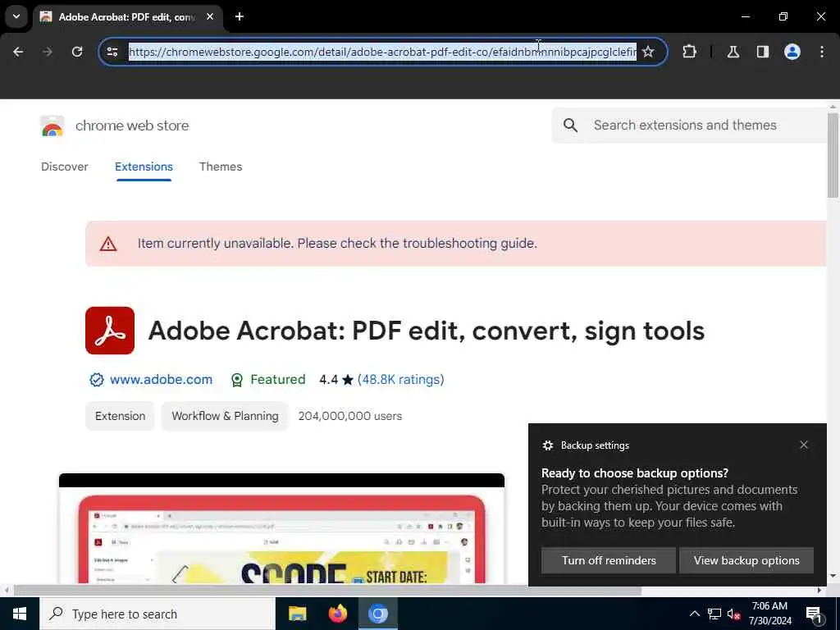
Task: Open Firefox from the taskbar
Action: click(337, 614)
